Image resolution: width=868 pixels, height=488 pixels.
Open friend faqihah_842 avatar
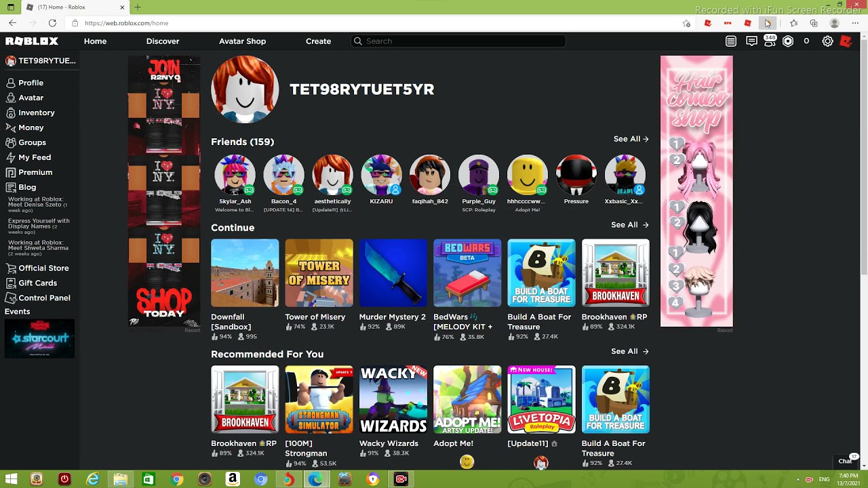430,175
